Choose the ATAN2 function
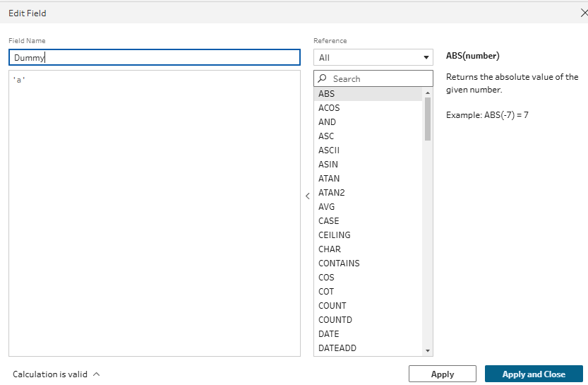The width and height of the screenshot is (588, 385). pyautogui.click(x=331, y=193)
